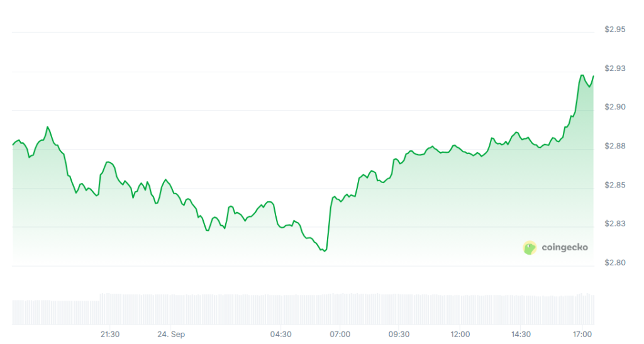The width and height of the screenshot is (644, 344).
Task: Click the CoinGecko gecko logo icon
Action: coord(530,248)
